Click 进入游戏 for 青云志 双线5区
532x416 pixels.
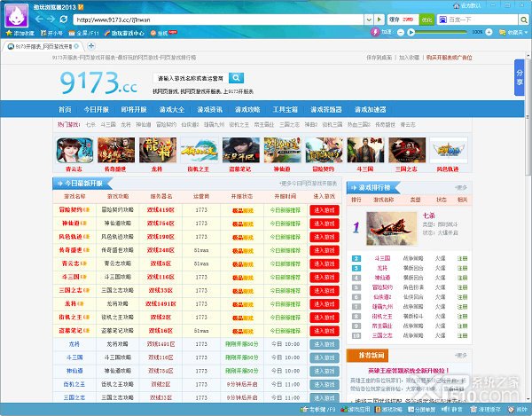point(325,263)
